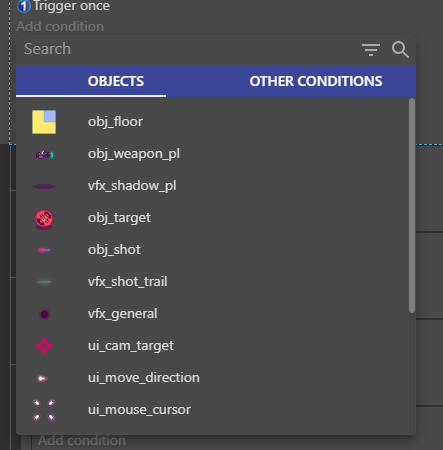This screenshot has height=450, width=443.
Task: Open the filter options icon
Action: (371, 50)
